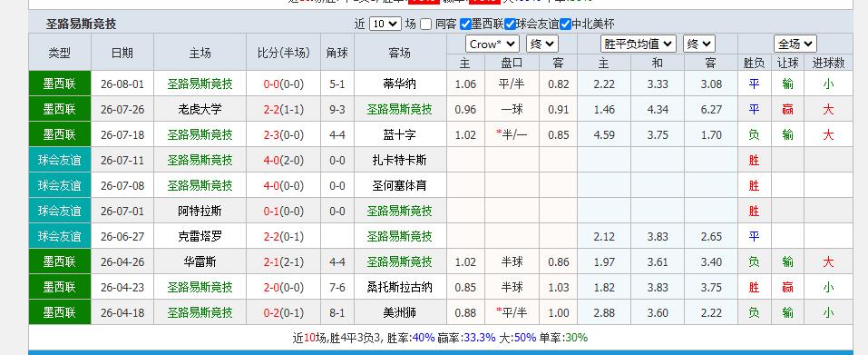This screenshot has width=868, height=355.
Task: Click result 赢 in 桑托斯拉古纳 row
Action: coord(787,288)
